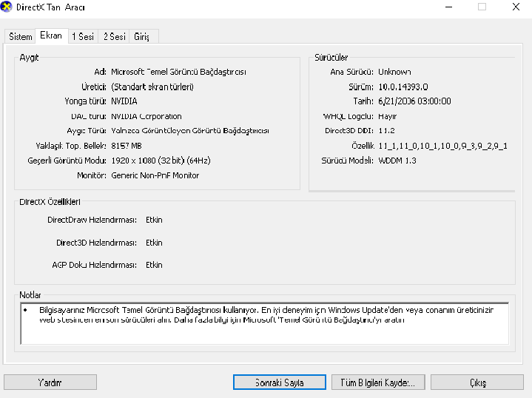Click the DirectX title bar icon
This screenshot has width=532, height=398.
pos(6,7)
